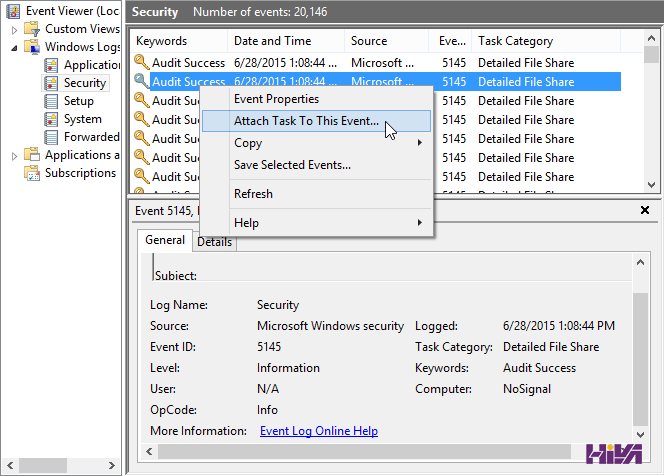Select Save Selected Events option
The width and height of the screenshot is (665, 476).
coord(292,165)
